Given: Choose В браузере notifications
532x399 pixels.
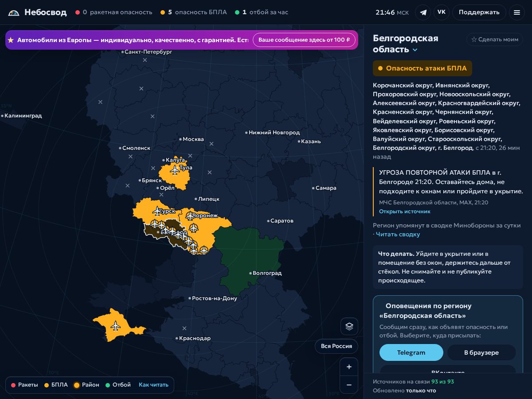Looking at the screenshot, I should (x=481, y=352).
